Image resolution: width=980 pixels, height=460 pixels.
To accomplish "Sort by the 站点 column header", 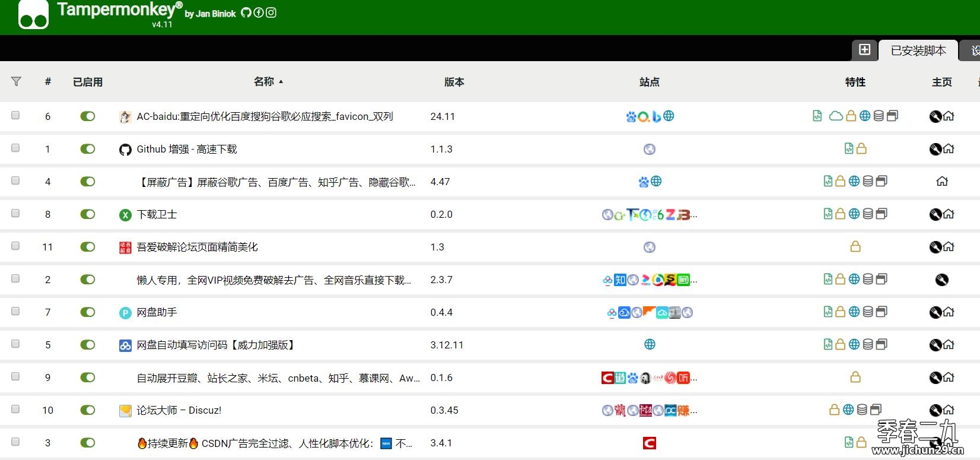I will (x=650, y=82).
